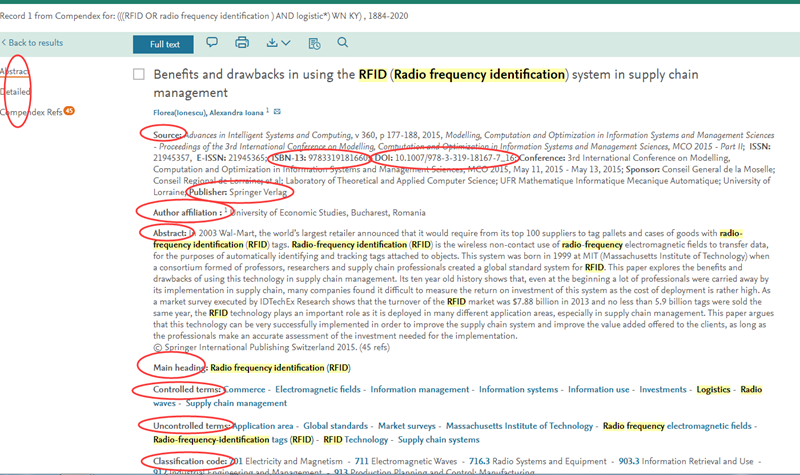Switch to the Abstract tab

point(14,71)
